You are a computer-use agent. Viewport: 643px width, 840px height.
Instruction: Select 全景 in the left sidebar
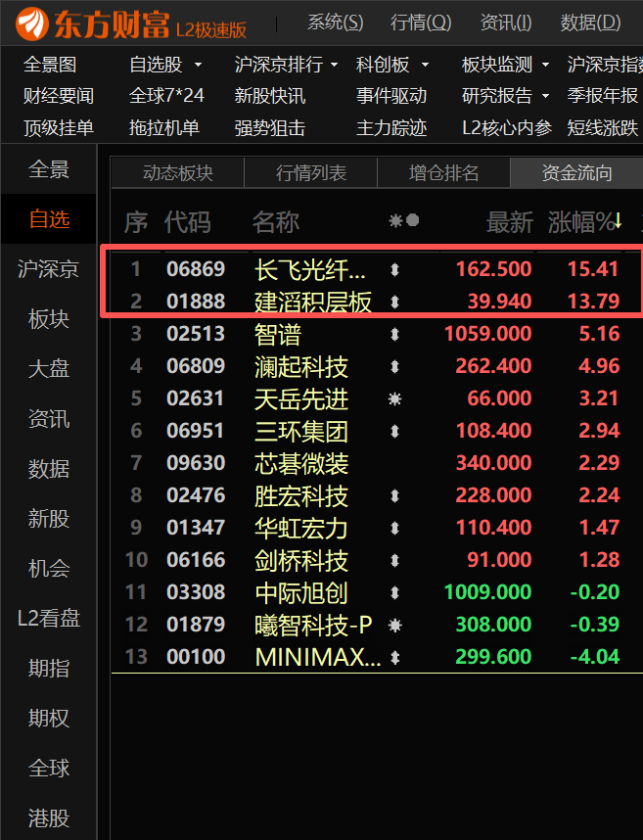coord(49,169)
